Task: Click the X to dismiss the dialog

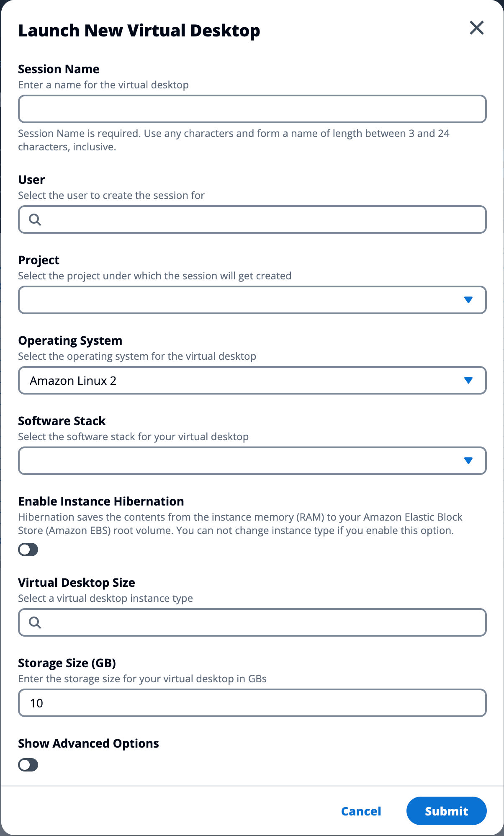Action: tap(476, 28)
